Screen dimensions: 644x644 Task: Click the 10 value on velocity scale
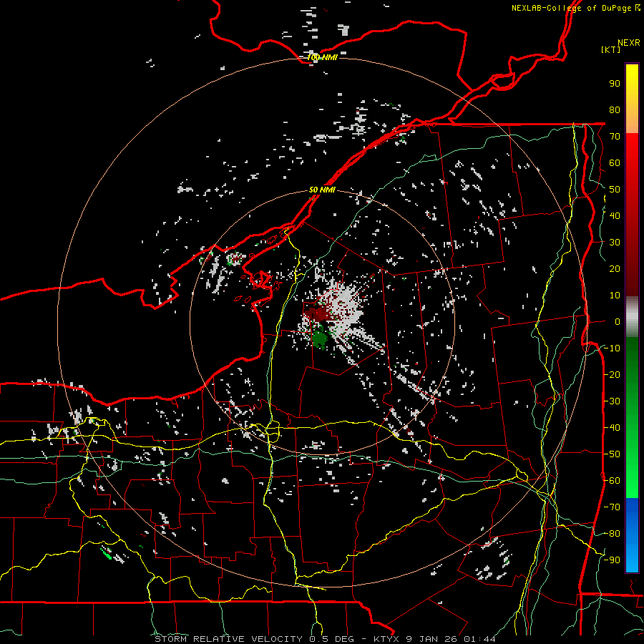[x=615, y=296]
